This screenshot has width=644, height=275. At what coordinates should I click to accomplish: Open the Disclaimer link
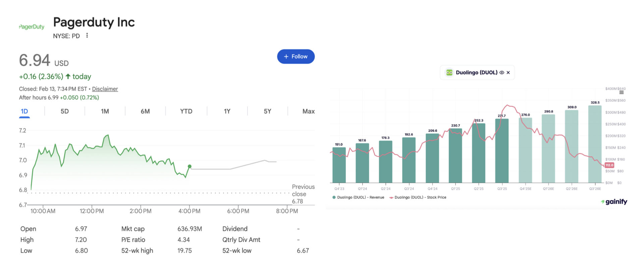pyautogui.click(x=105, y=89)
